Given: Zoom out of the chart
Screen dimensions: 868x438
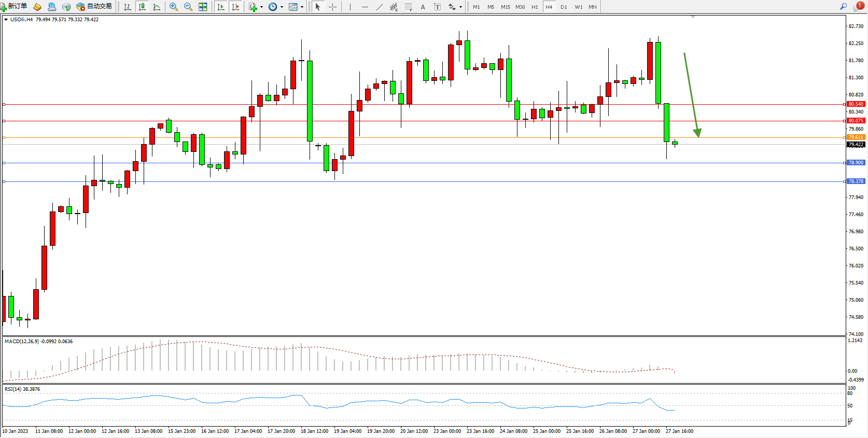Looking at the screenshot, I should coord(188,7).
